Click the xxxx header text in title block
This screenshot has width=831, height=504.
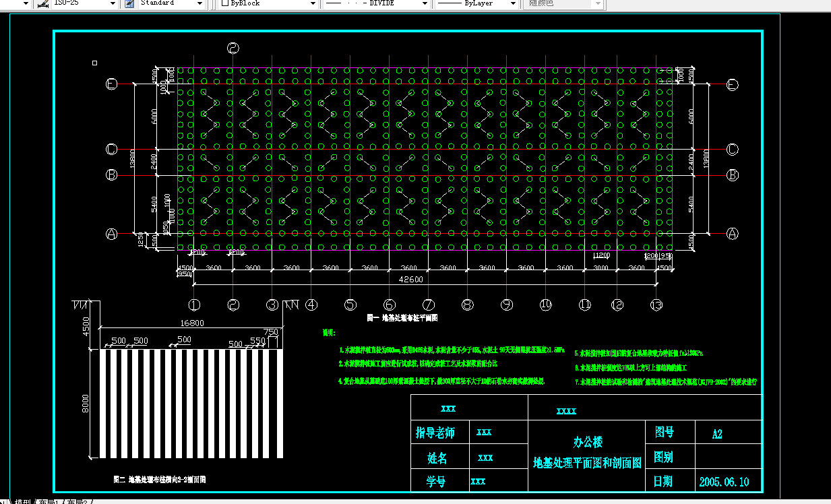point(566,411)
